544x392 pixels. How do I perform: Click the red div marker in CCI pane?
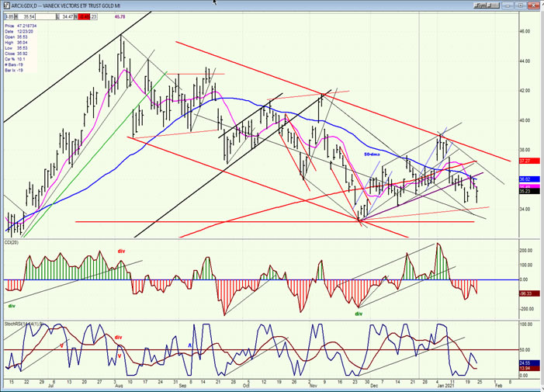pos(121,251)
